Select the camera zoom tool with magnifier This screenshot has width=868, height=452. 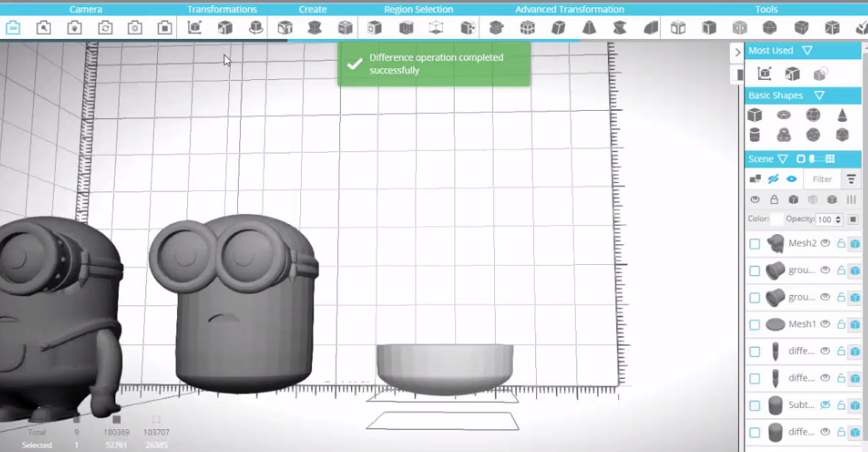pos(44,28)
